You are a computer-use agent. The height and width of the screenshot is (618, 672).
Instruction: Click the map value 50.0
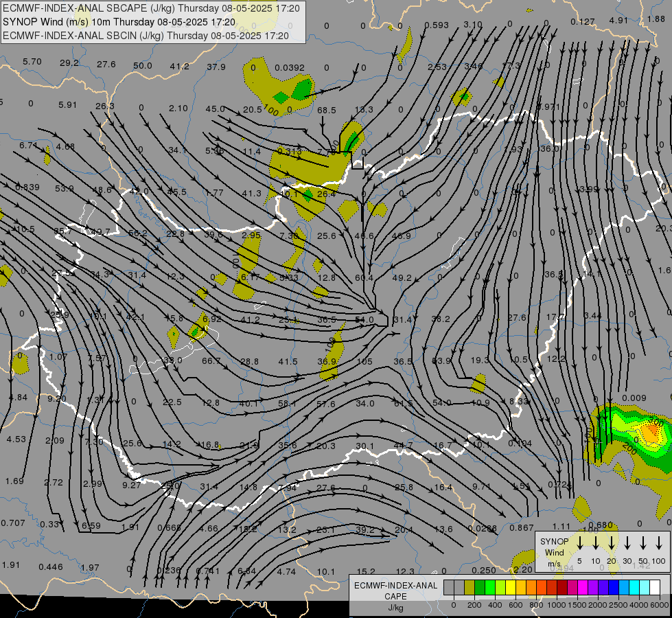(143, 66)
